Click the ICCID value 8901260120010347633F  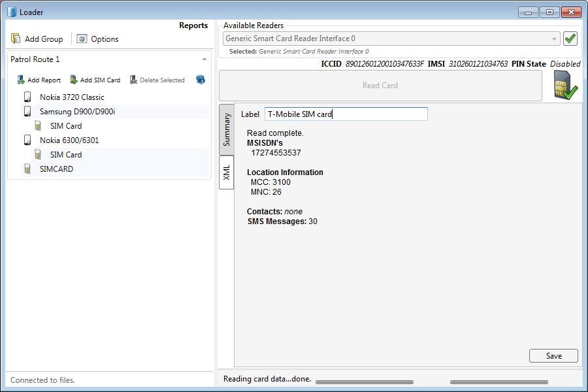tap(385, 64)
